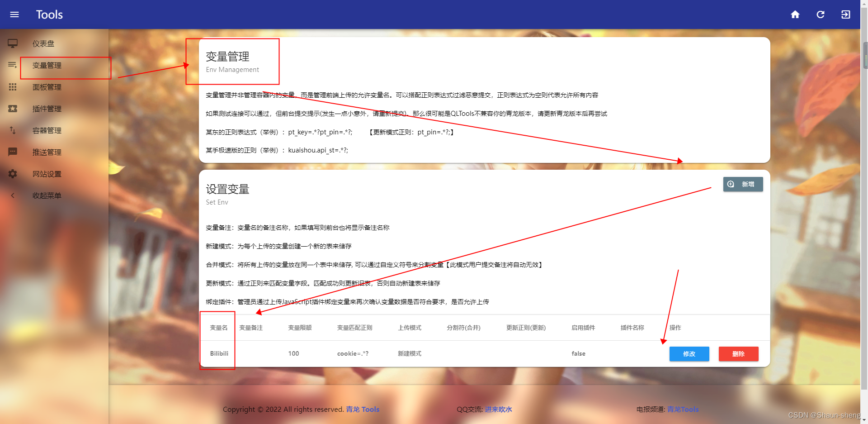
Task: Log out using the exit icon
Action: click(846, 14)
